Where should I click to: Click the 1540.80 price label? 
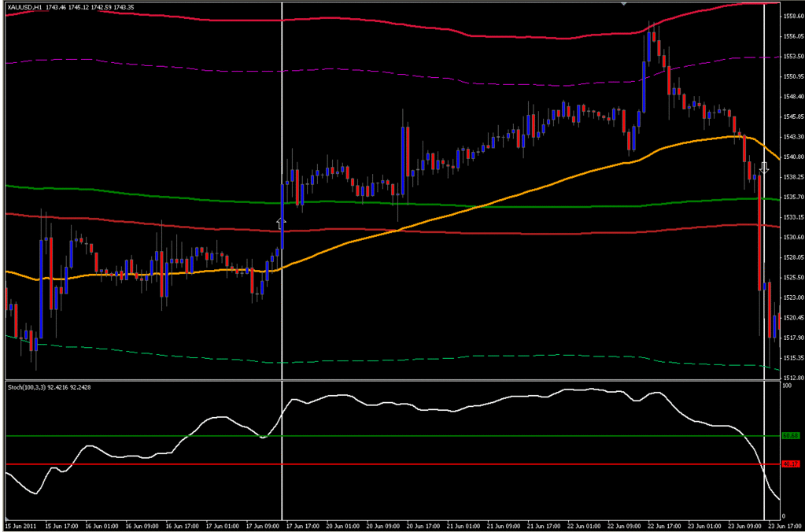(x=792, y=157)
